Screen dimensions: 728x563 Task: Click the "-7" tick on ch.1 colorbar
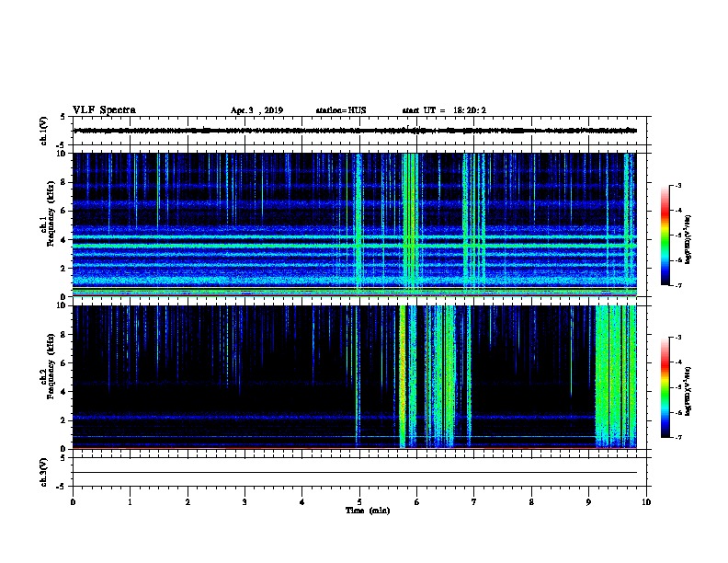click(x=678, y=285)
